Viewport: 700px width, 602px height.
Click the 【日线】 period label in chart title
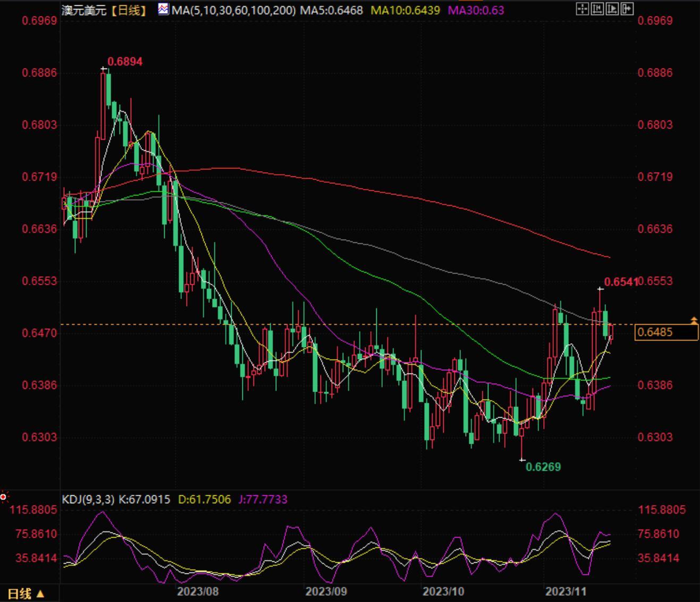click(129, 10)
